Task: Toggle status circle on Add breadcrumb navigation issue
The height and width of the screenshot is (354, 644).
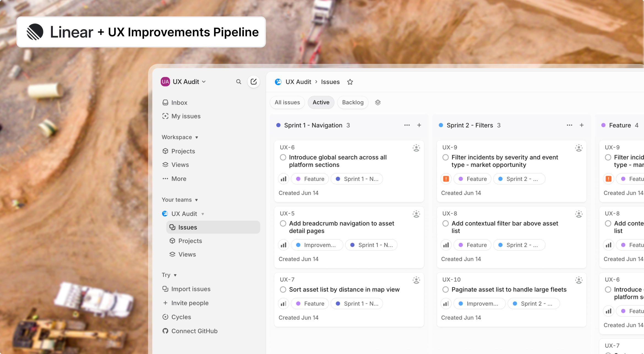Action: (283, 224)
